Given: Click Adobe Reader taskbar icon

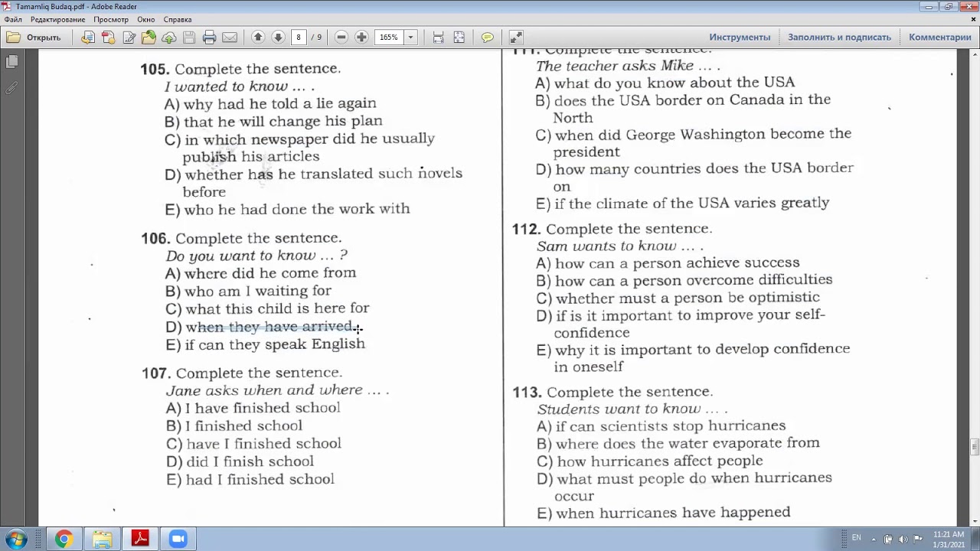Looking at the screenshot, I should pos(140,539).
